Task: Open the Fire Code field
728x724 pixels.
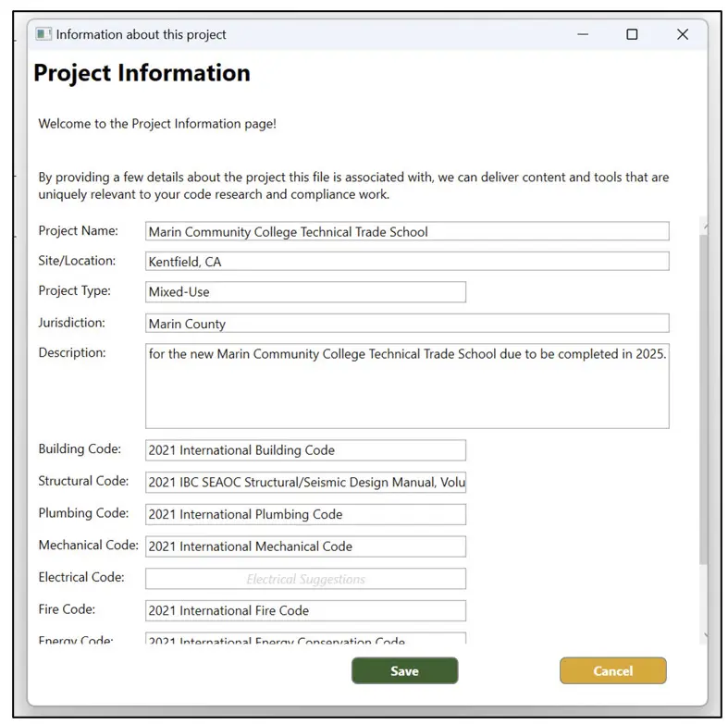Action: [305, 611]
